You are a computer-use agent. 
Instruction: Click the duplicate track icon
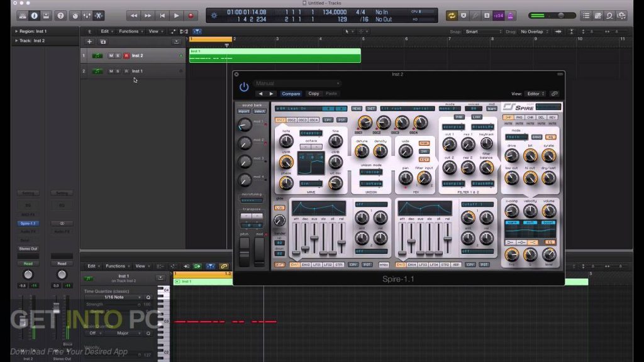click(x=103, y=42)
